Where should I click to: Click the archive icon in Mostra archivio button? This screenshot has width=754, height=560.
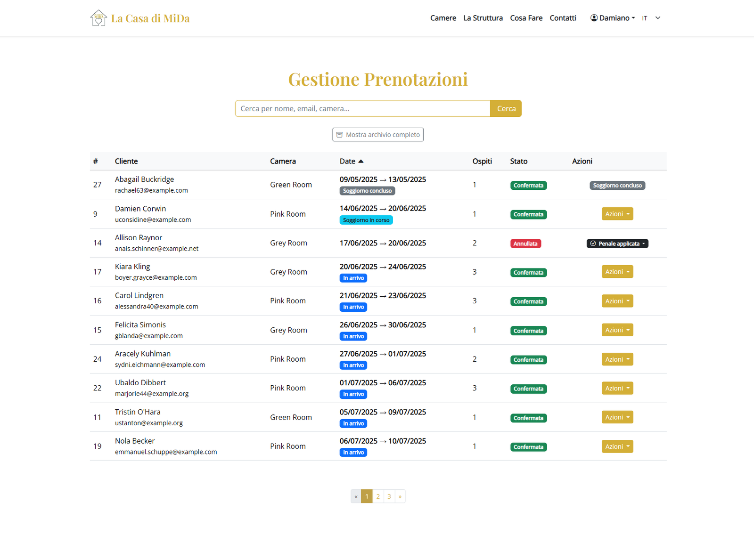[x=339, y=135]
